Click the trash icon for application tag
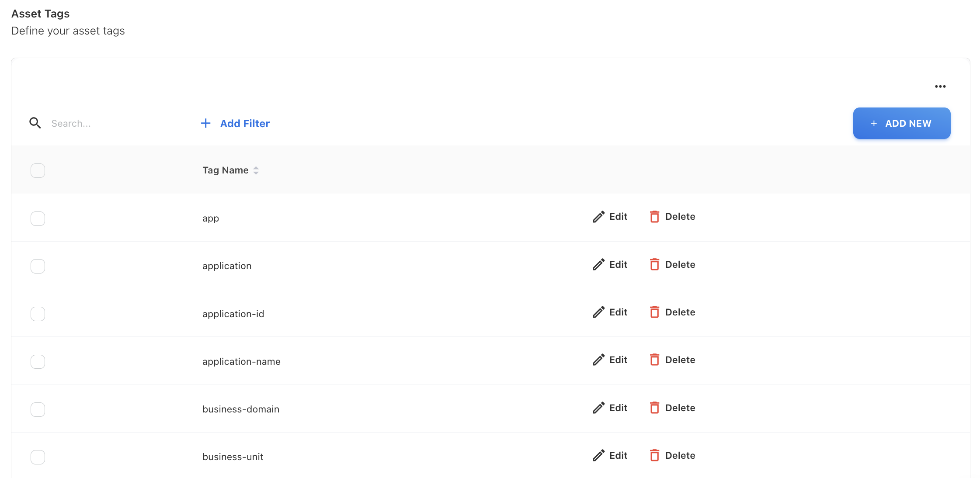 [x=654, y=265]
